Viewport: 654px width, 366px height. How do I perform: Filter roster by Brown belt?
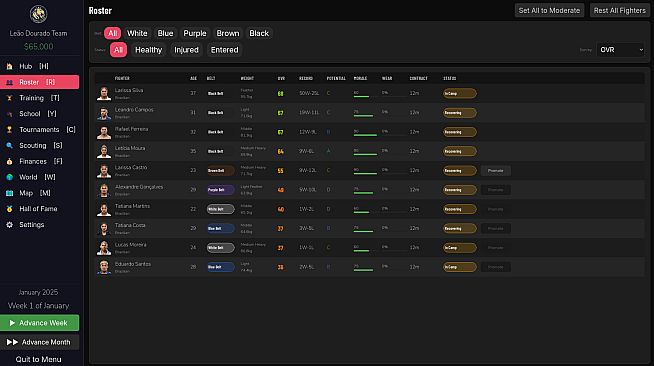(228, 33)
